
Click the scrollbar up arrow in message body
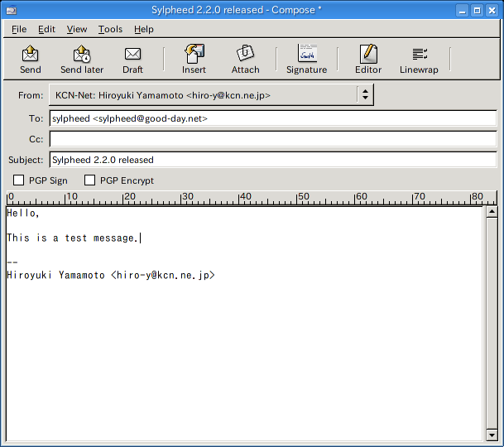click(492, 212)
